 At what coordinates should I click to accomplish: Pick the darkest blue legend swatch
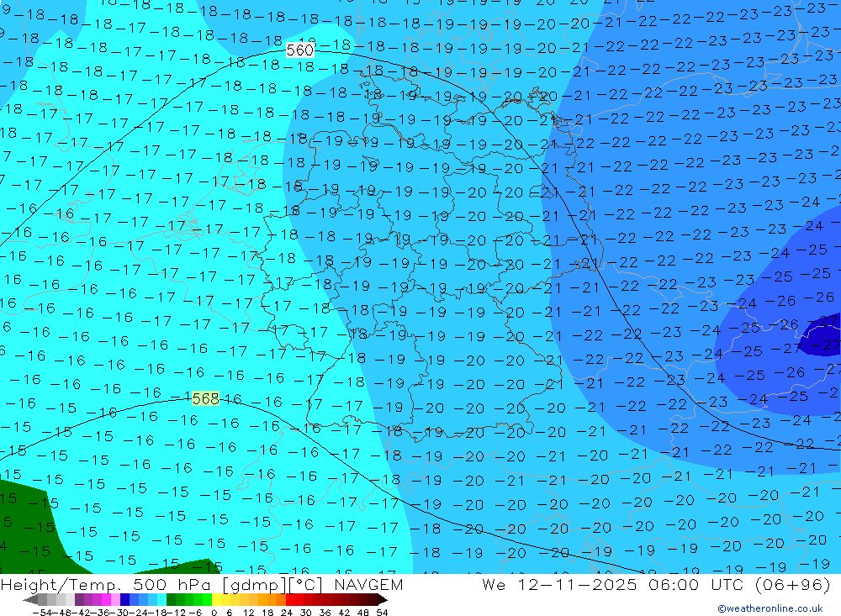[x=124, y=600]
